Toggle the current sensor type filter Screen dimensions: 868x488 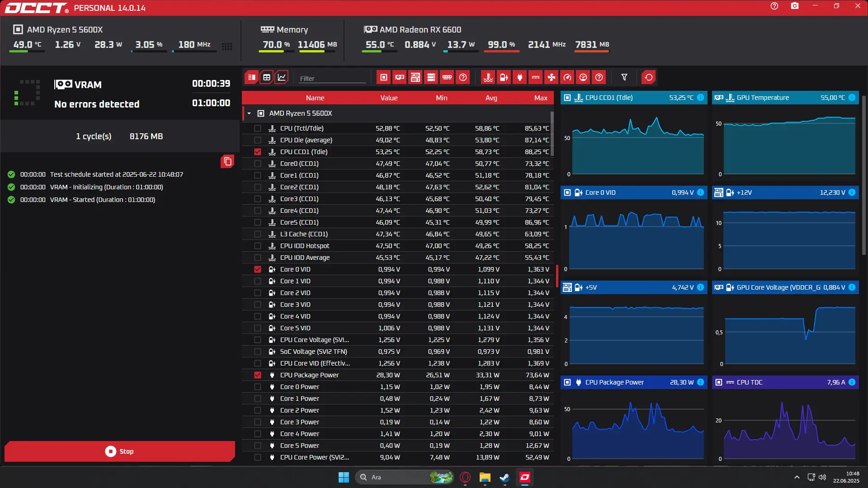pyautogui.click(x=536, y=77)
